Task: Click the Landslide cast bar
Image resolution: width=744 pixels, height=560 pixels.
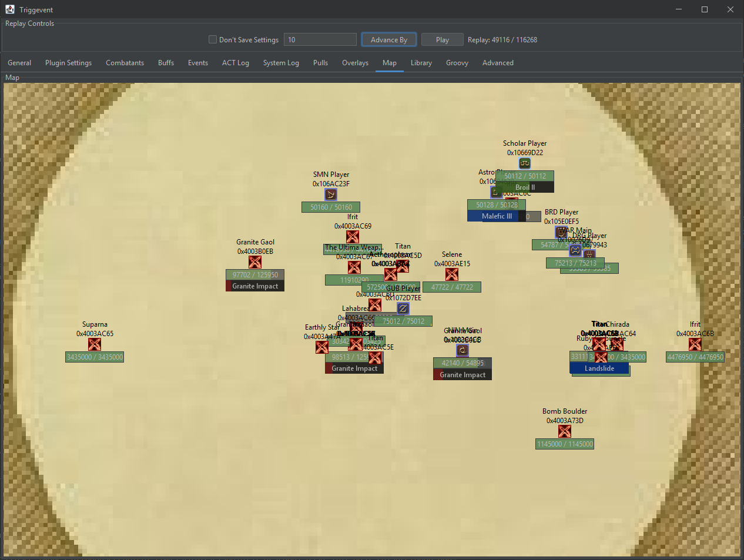Action: [599, 368]
